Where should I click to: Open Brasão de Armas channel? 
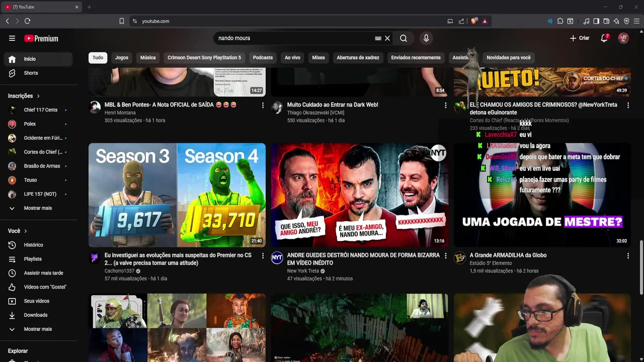[x=38, y=166]
